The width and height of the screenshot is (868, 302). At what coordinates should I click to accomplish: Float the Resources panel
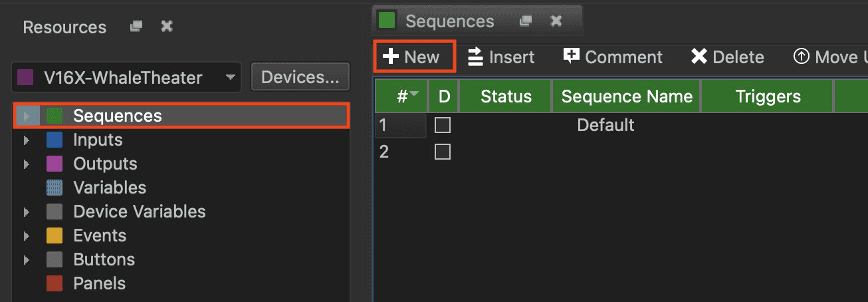tap(136, 27)
